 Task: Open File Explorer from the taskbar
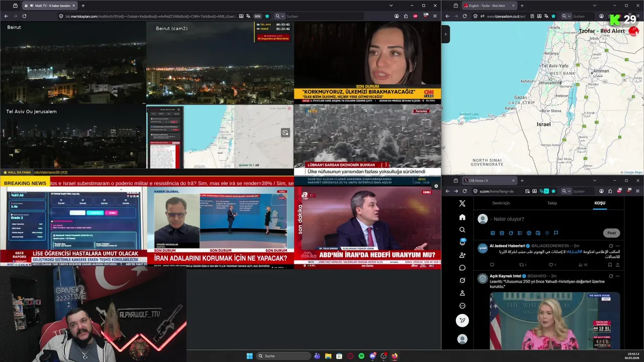328,356
